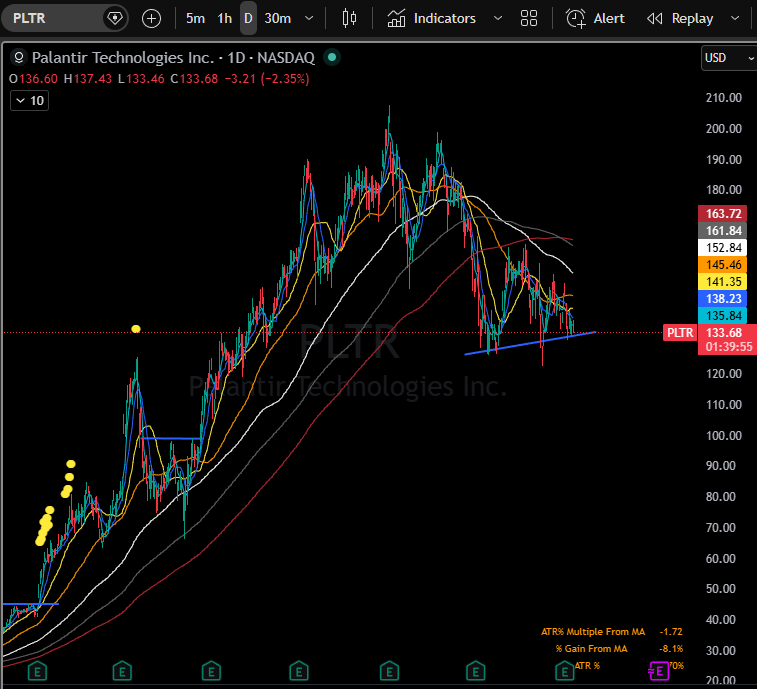Click the blue 138.23 price label
Viewport: 757px width, 689px height.
pos(723,298)
